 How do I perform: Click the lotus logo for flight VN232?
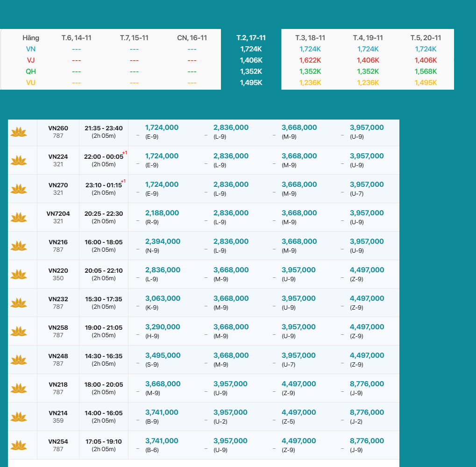pyautogui.click(x=19, y=303)
